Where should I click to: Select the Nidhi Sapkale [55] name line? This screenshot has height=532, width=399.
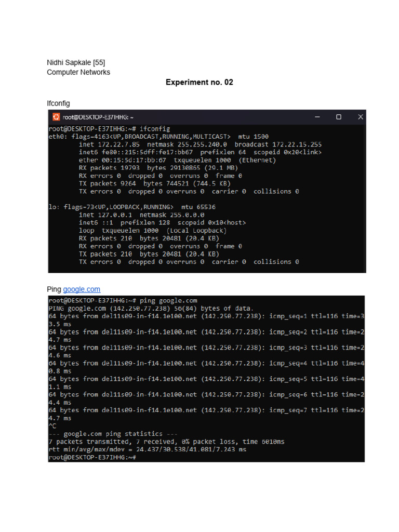point(76,62)
